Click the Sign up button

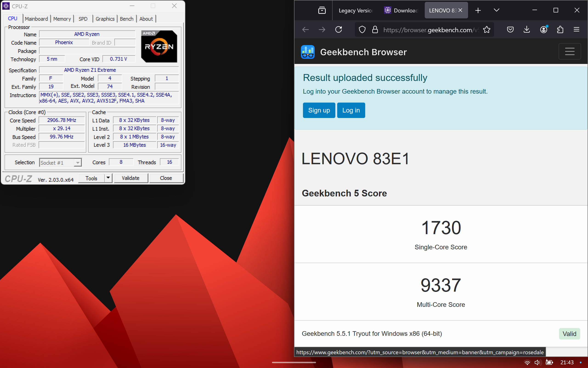coord(319,110)
